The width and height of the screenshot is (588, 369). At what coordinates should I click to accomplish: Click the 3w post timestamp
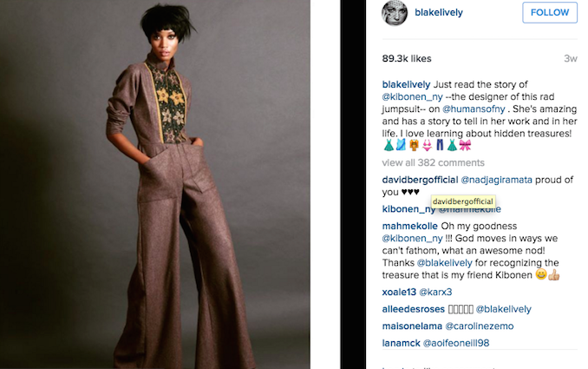point(571,58)
